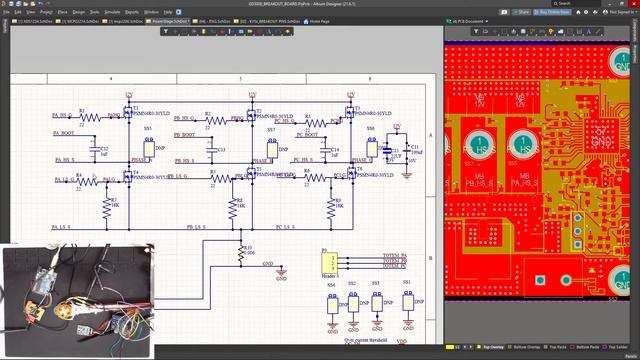Select the PCB Document tab

tap(467, 21)
